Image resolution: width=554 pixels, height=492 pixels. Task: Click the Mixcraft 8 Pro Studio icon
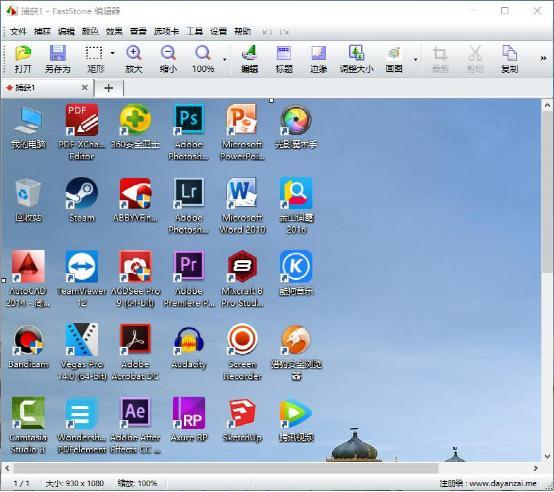[242, 266]
